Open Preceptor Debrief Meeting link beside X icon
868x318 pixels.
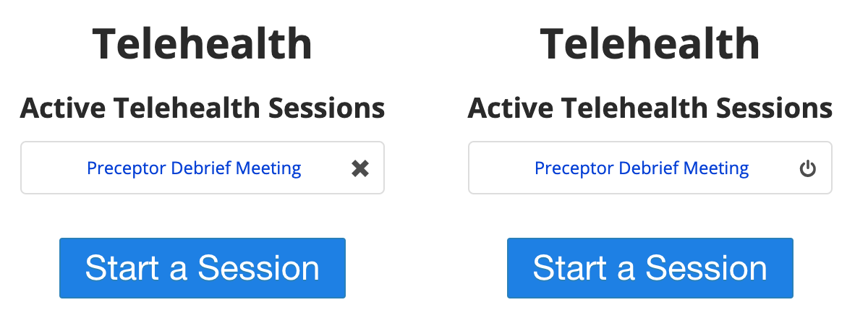pos(194,168)
